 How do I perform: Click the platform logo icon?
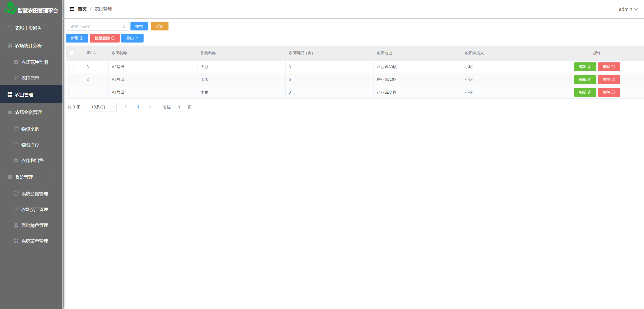pyautogui.click(x=10, y=8)
